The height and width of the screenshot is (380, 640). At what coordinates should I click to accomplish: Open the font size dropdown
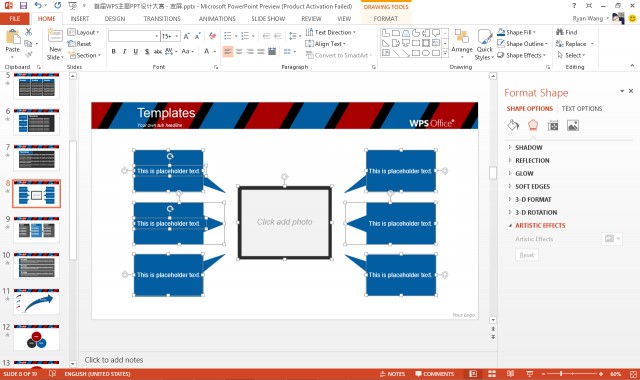point(177,36)
